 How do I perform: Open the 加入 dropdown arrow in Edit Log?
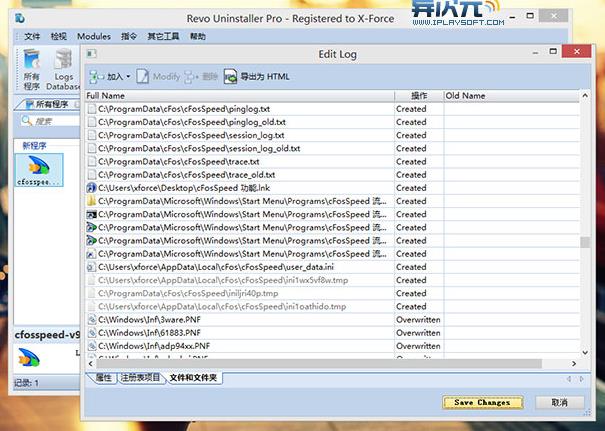point(128,76)
